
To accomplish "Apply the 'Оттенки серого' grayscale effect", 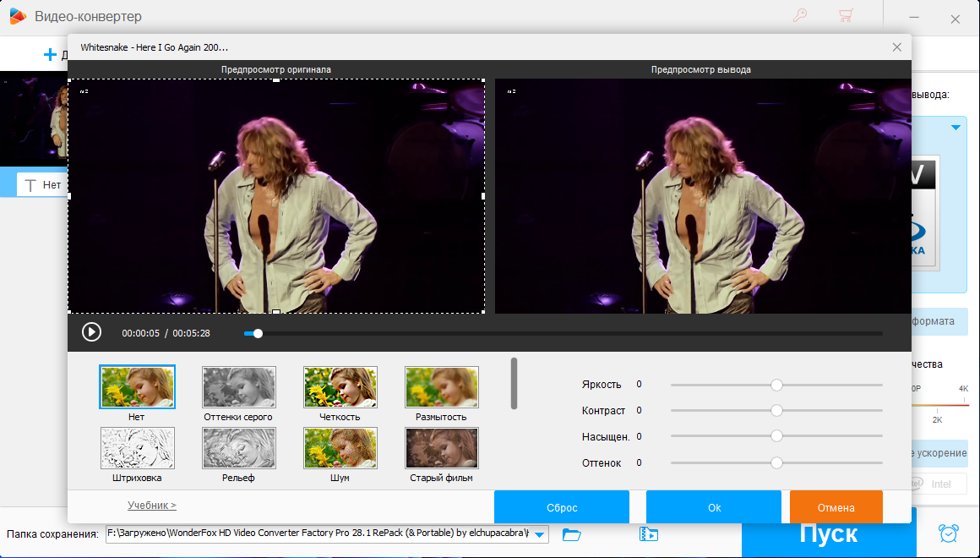I will click(238, 387).
